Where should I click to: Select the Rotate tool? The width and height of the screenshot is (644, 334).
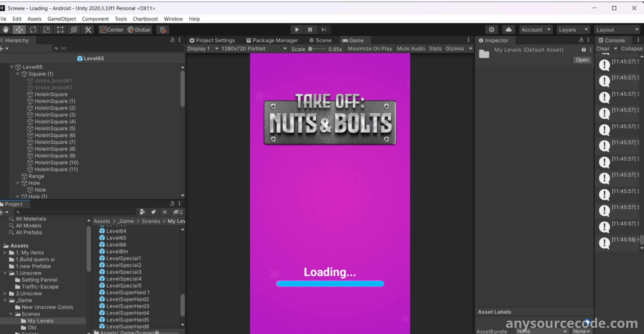[33, 29]
